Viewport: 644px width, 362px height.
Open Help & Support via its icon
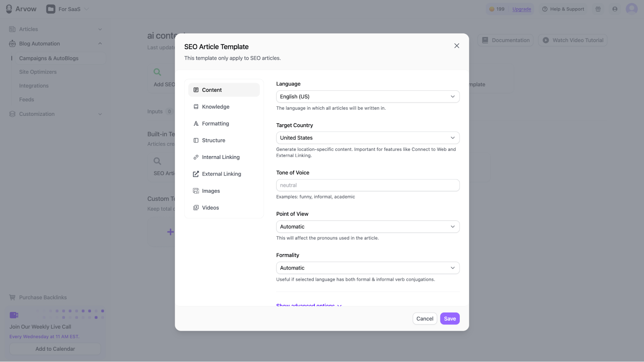545,8
